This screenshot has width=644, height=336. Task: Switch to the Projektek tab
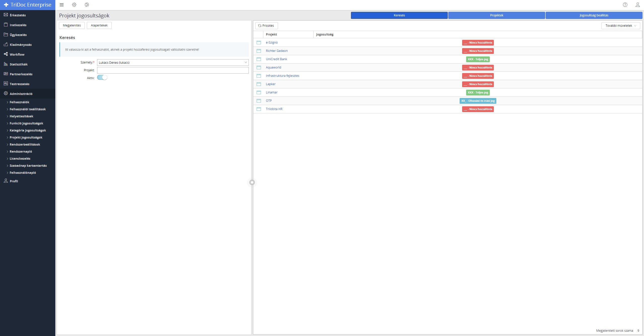(496, 15)
